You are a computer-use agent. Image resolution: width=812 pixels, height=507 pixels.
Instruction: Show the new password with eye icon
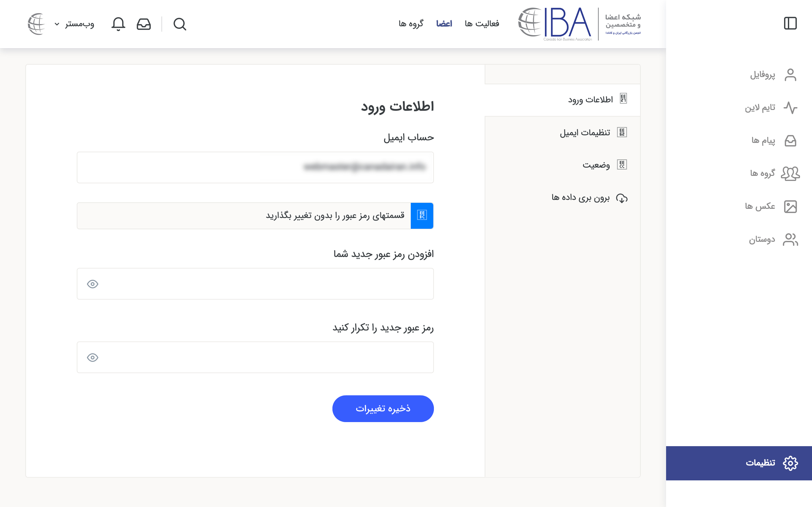[93, 284]
